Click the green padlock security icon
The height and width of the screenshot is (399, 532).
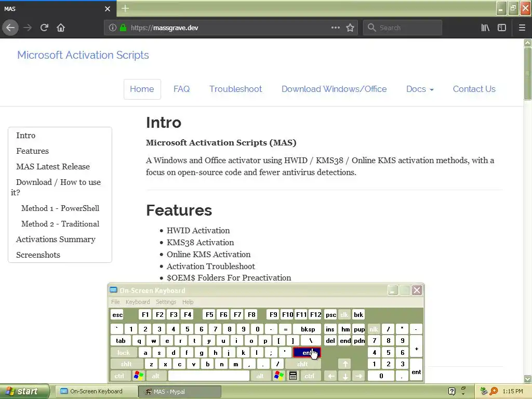(123, 28)
